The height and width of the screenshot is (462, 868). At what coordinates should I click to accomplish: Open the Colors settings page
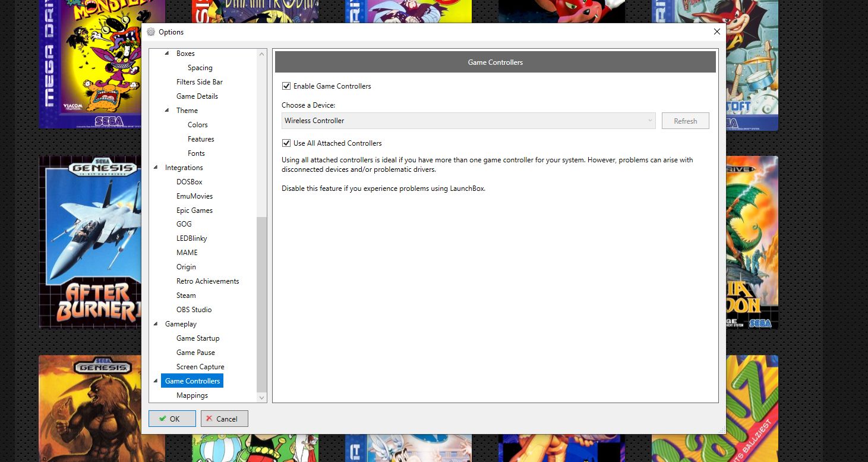point(198,125)
